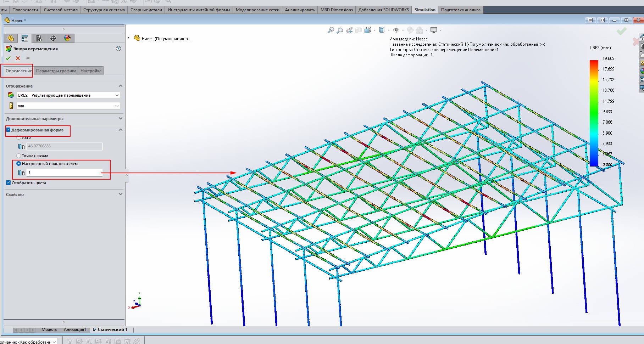644x344 pixels.
Task: Confirm displacement plot with green checkmark
Action: click(x=9, y=58)
